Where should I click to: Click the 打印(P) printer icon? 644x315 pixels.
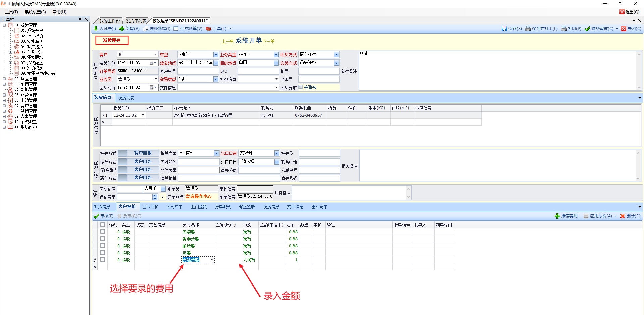(564, 29)
